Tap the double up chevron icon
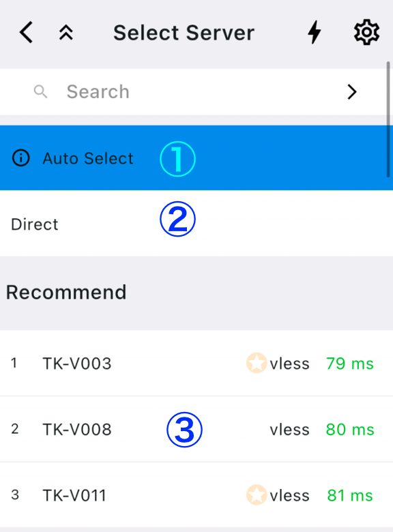The height and width of the screenshot is (532, 393). [x=65, y=33]
